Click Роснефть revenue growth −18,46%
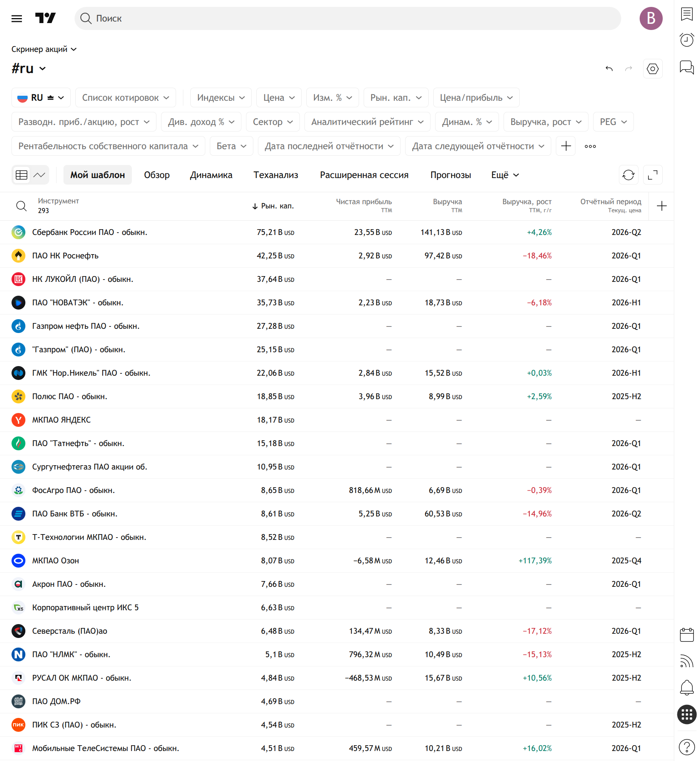Image resolution: width=700 pixels, height=761 pixels. coord(537,256)
